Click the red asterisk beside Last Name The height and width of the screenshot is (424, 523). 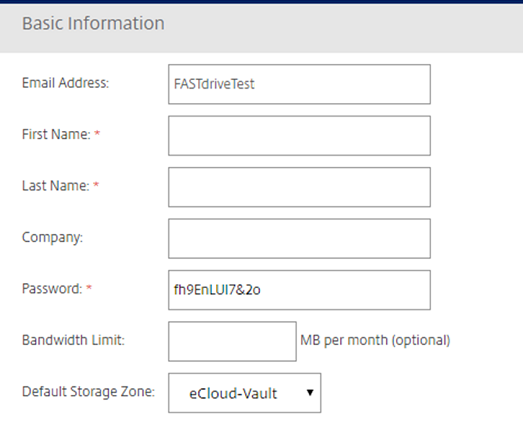96,184
